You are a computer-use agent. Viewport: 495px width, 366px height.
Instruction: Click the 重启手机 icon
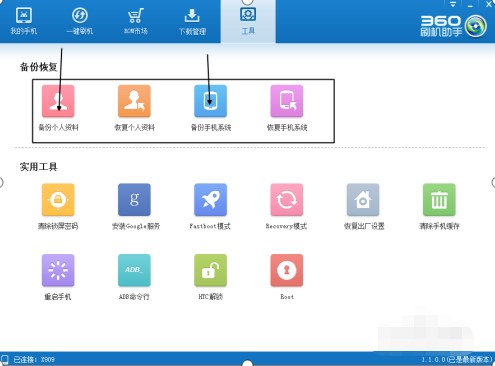tap(58, 270)
